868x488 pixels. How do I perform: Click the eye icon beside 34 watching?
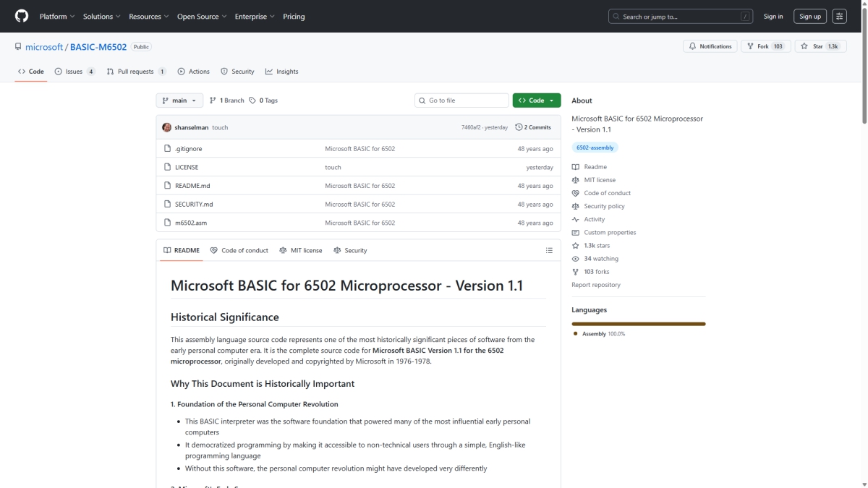(x=576, y=259)
